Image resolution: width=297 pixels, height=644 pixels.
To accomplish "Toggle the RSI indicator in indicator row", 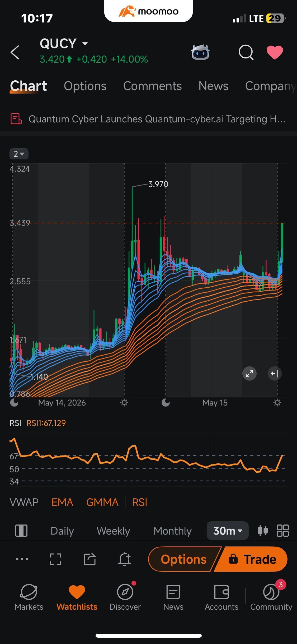I will click(x=140, y=502).
